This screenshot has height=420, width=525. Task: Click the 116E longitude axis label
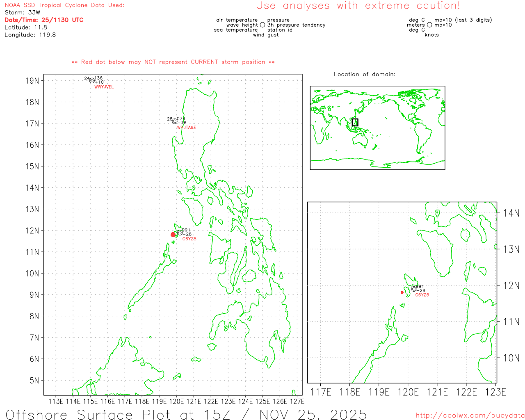coord(108,402)
